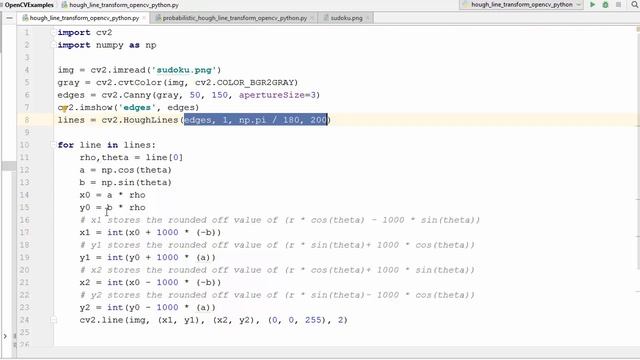
Task: Click 'cv2.HoughLines' on line 8
Action: pos(140,120)
